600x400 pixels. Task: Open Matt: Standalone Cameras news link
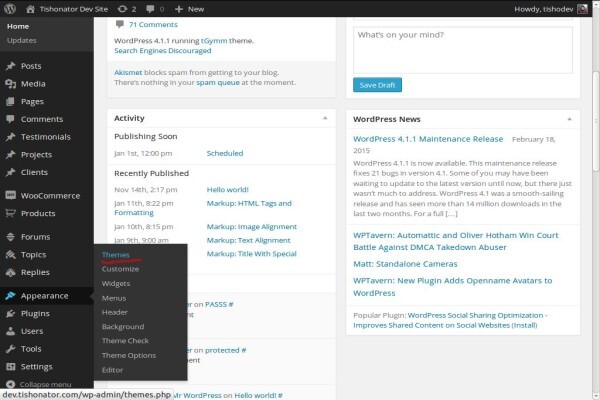(405, 264)
